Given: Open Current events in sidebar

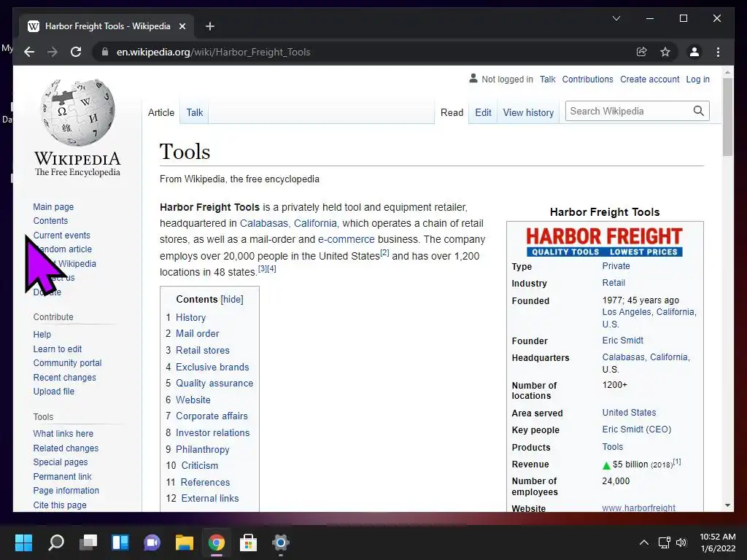Looking at the screenshot, I should [x=61, y=235].
